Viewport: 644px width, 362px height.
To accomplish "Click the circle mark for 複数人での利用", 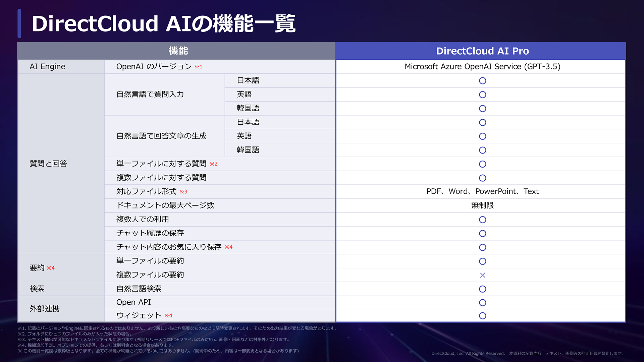I will tap(482, 220).
